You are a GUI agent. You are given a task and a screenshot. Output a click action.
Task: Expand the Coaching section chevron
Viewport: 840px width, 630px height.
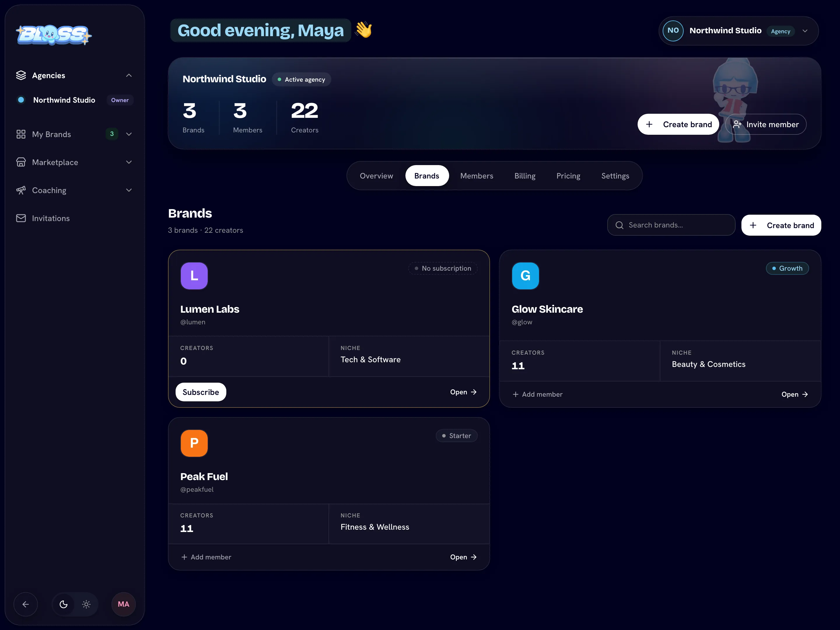click(x=129, y=190)
